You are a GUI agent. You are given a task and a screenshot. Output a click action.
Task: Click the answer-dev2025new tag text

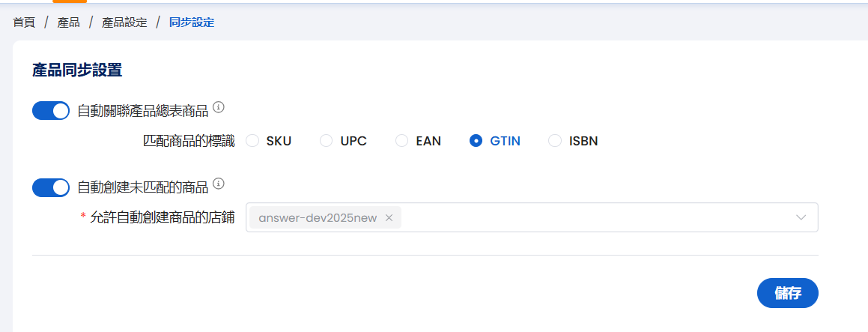(319, 218)
